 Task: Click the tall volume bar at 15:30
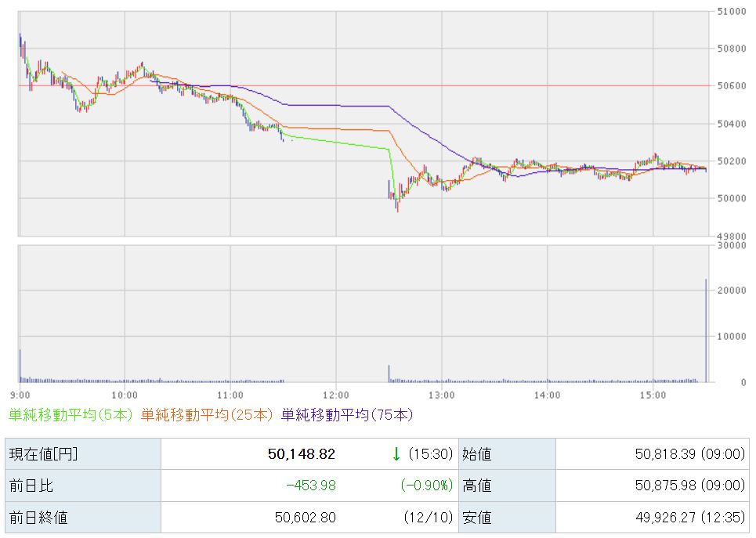[706, 330]
